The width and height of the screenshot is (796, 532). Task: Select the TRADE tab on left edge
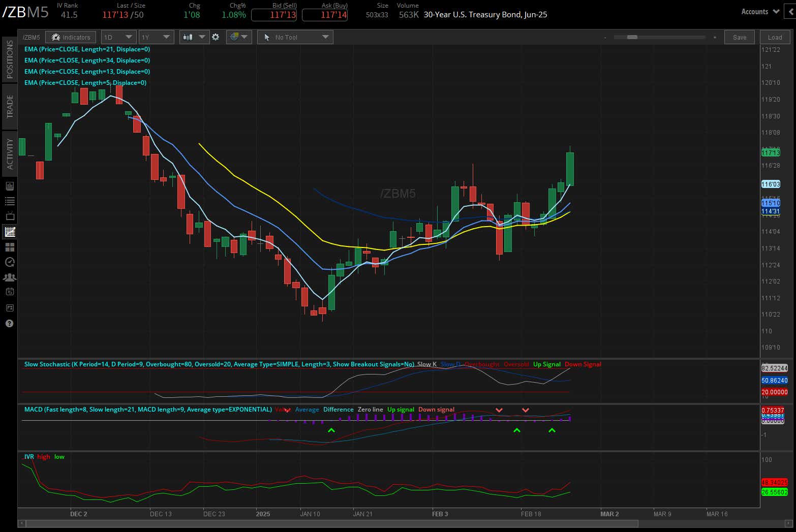click(x=10, y=106)
